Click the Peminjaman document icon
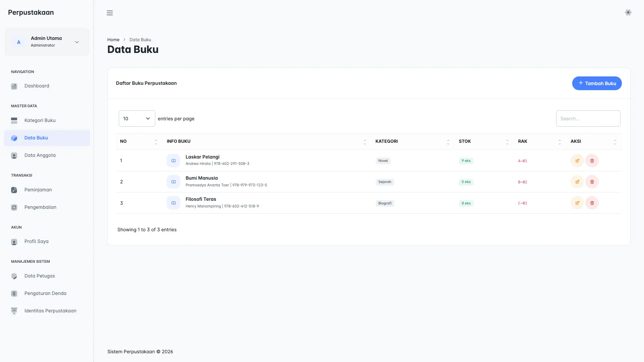The width and height of the screenshot is (644, 362). 14,190
